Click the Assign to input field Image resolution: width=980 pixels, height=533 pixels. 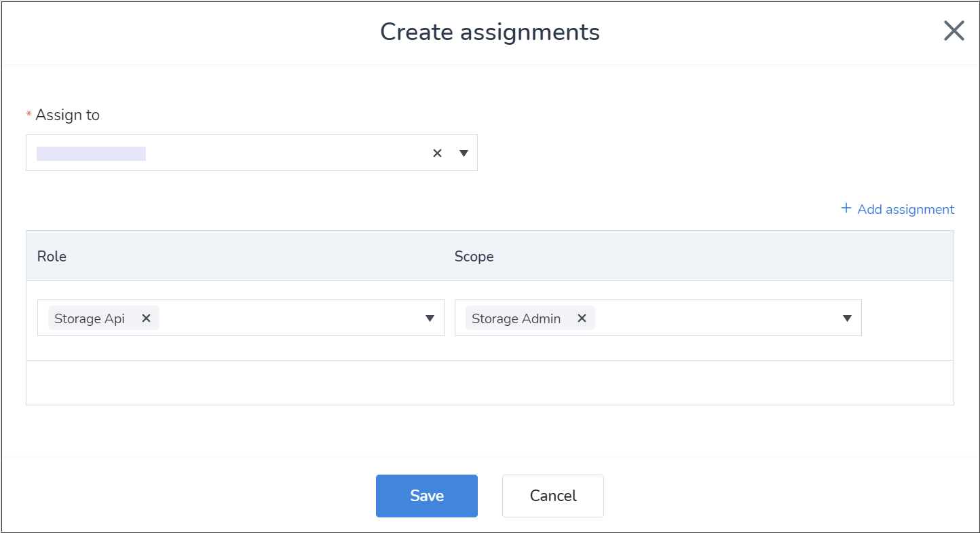point(252,153)
